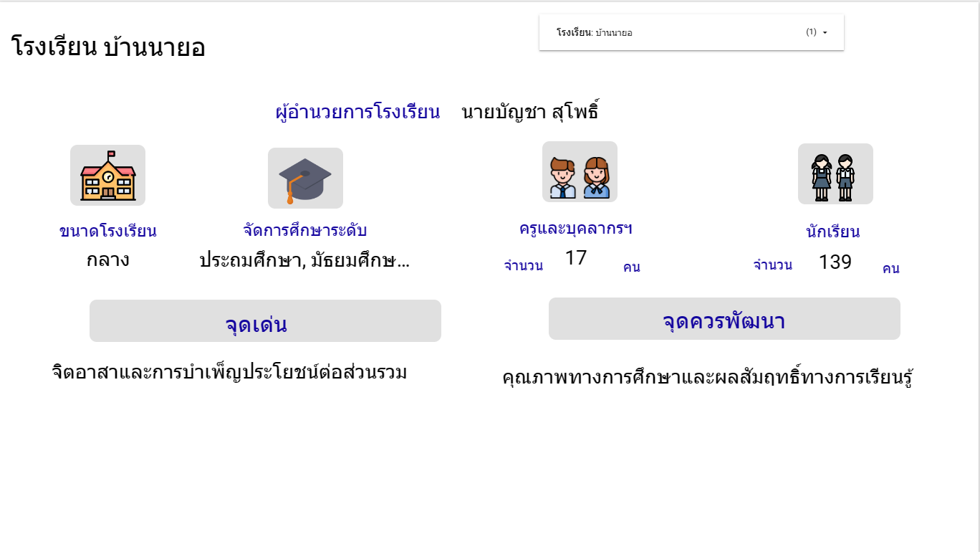Click the graduation cap icon
The image size is (980, 552).
305,179
